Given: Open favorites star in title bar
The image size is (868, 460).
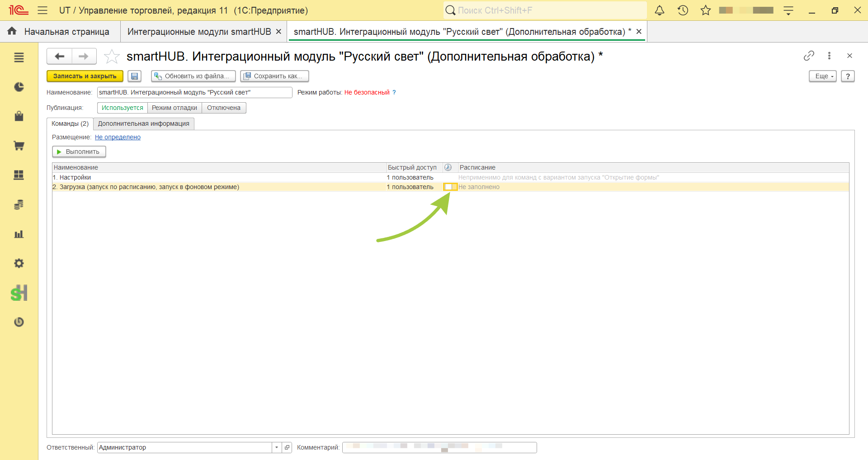Looking at the screenshot, I should [x=706, y=10].
